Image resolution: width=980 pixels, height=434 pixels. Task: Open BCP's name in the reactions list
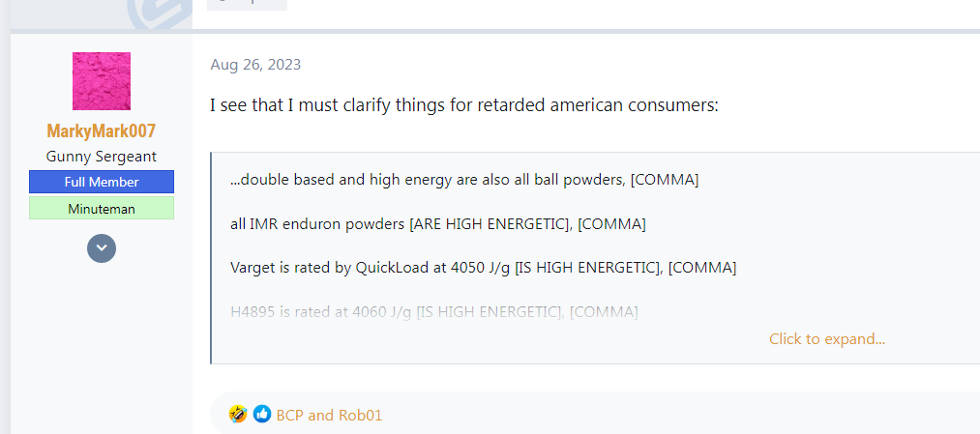[290, 416]
